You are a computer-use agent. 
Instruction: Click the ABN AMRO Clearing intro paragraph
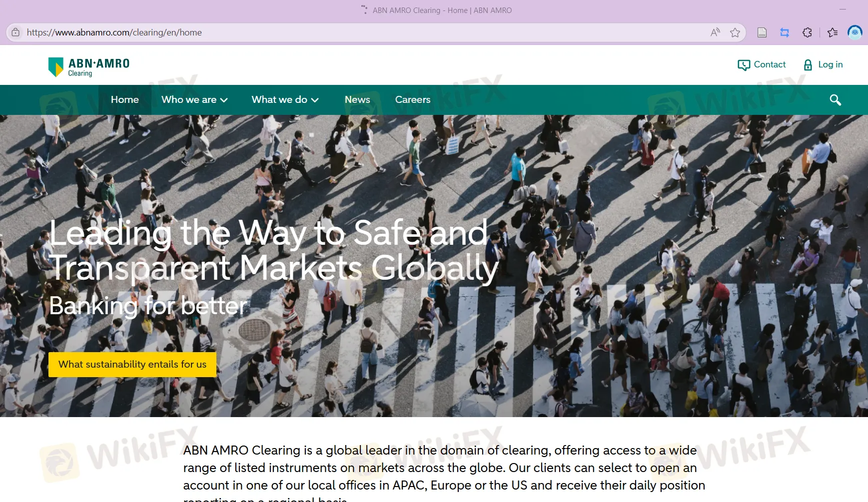(x=444, y=473)
